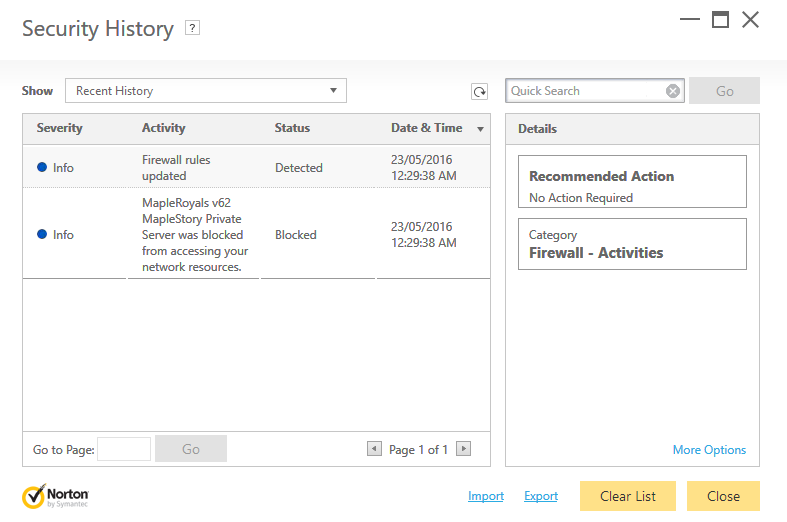Go to the next page arrow

click(463, 449)
